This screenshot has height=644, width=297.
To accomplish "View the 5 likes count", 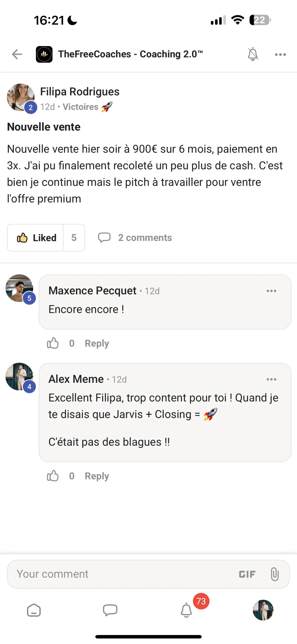I will point(74,238).
